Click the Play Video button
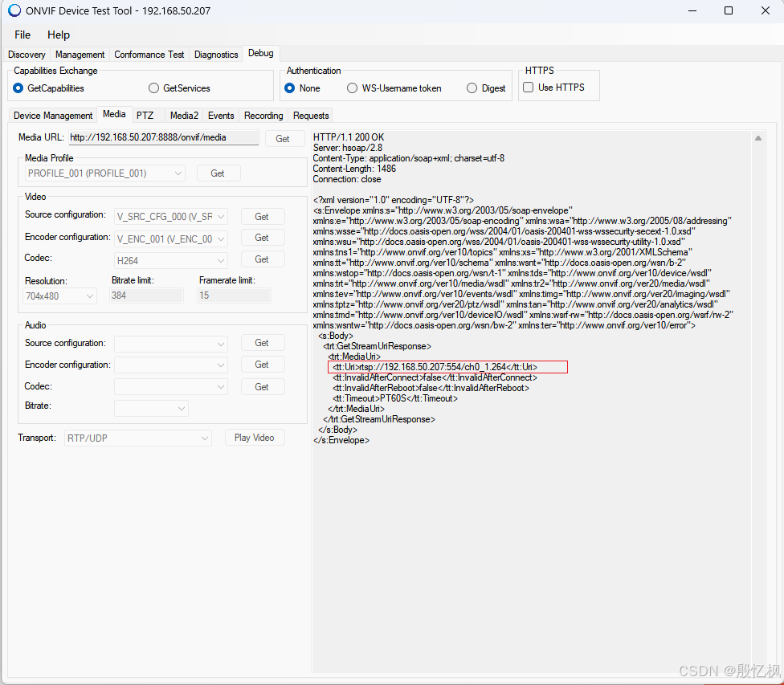Viewport: 784px width, 685px height. tap(255, 438)
